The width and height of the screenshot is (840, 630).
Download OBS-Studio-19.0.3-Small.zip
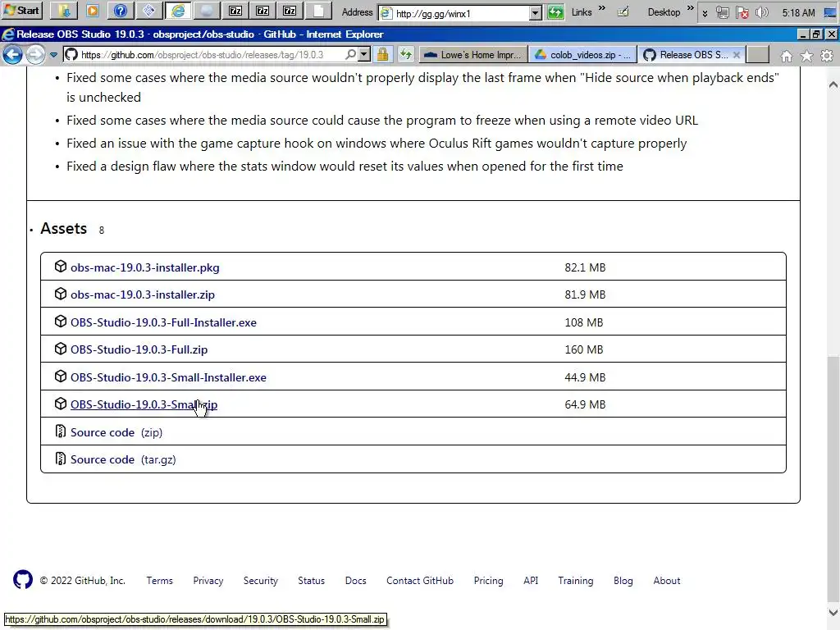pos(144,404)
